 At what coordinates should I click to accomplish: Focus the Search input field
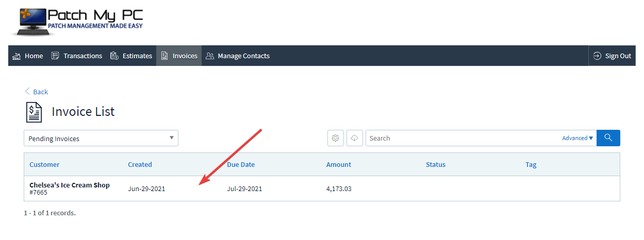click(x=463, y=138)
